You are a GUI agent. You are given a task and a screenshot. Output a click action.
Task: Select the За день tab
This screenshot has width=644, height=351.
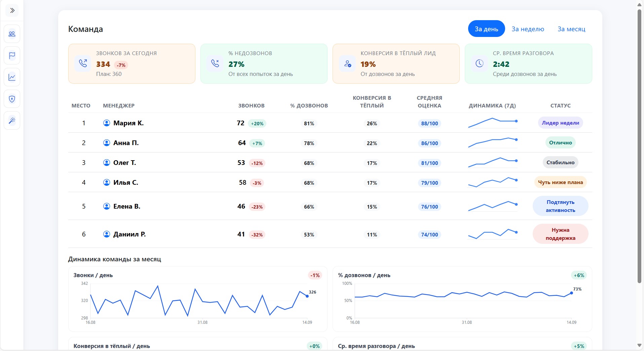pyautogui.click(x=486, y=29)
